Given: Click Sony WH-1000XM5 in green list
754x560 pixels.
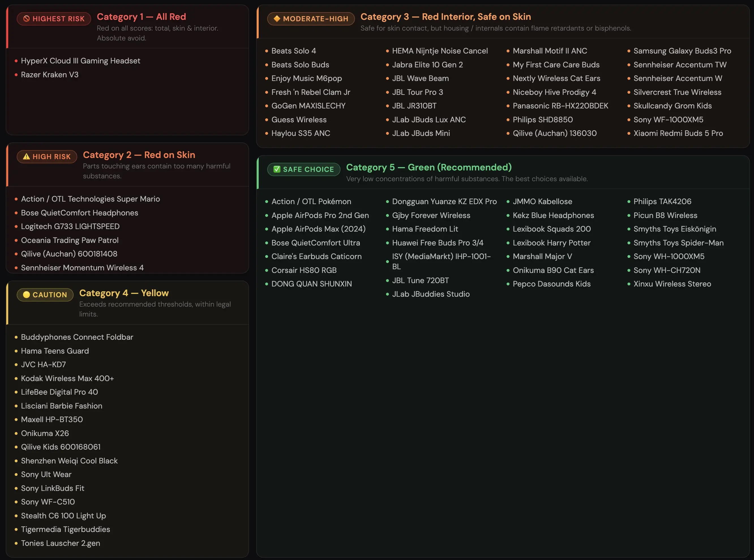Looking at the screenshot, I should (x=669, y=256).
